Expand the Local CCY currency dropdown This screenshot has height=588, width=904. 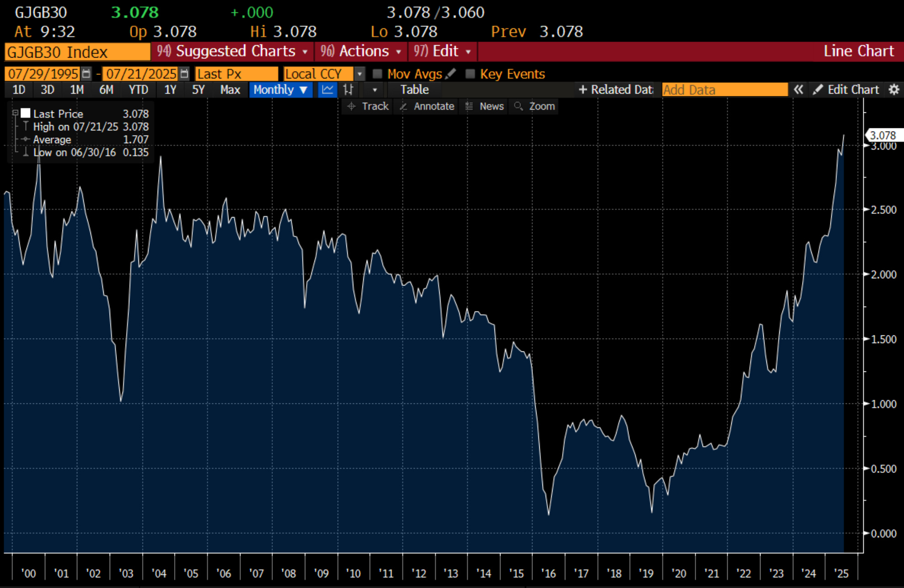[360, 74]
